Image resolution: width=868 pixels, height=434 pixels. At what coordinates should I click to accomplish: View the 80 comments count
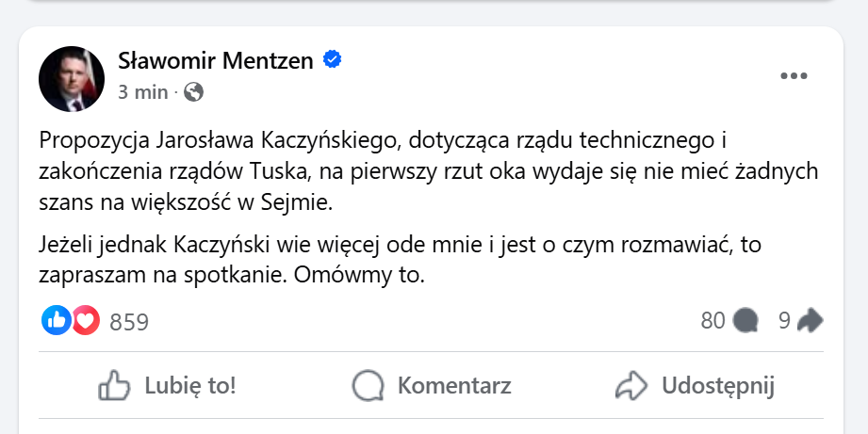pyautogui.click(x=712, y=321)
